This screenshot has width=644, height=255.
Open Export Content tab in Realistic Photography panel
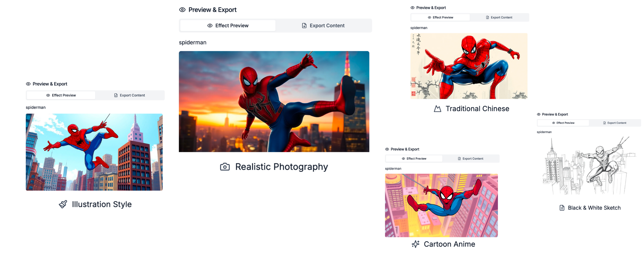[323, 25]
